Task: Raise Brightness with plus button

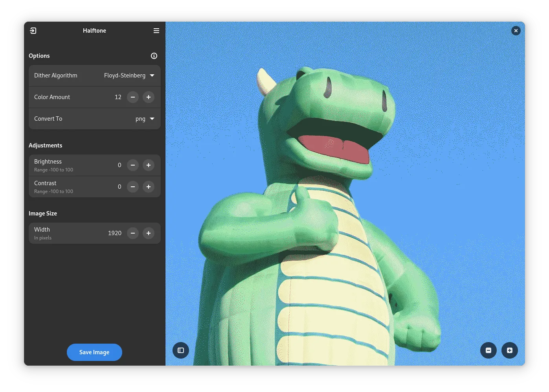Action: (x=149, y=165)
